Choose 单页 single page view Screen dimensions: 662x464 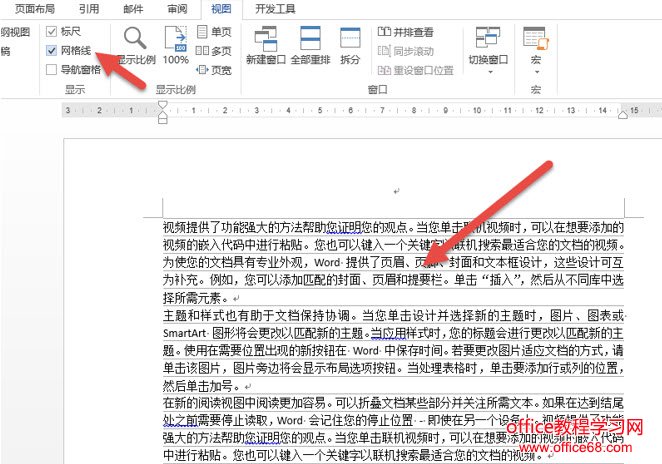214,32
